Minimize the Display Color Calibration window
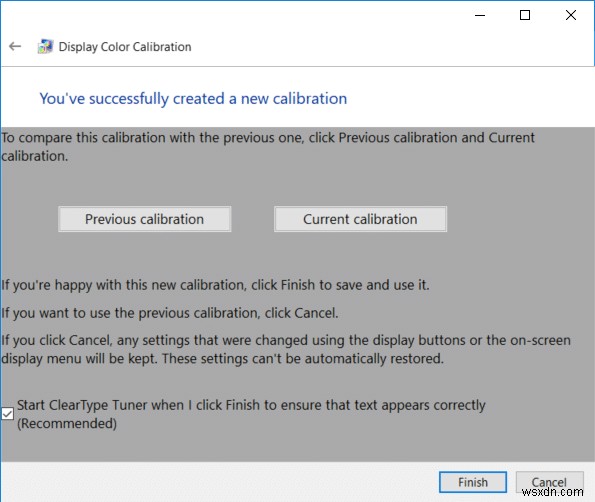The image size is (595, 502). 480,16
